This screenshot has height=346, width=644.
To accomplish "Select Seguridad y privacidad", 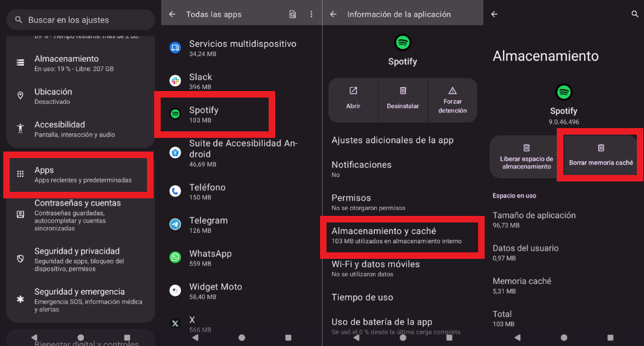I will [80, 259].
